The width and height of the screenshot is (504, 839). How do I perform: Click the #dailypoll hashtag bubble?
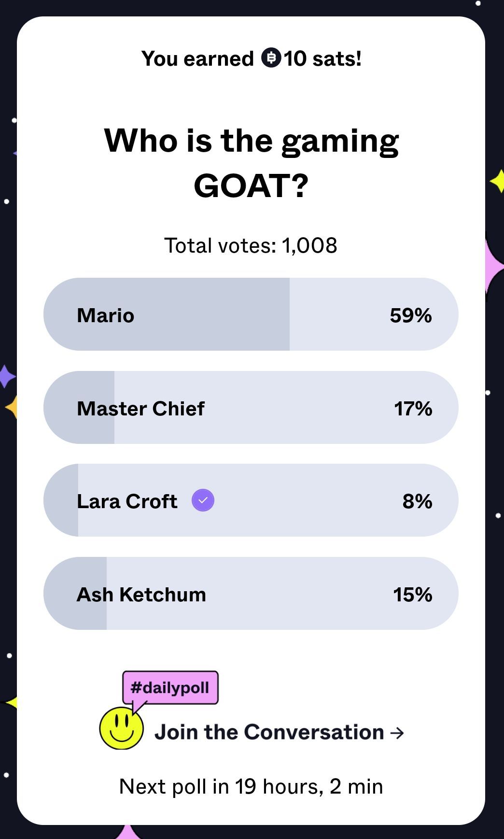point(170,687)
